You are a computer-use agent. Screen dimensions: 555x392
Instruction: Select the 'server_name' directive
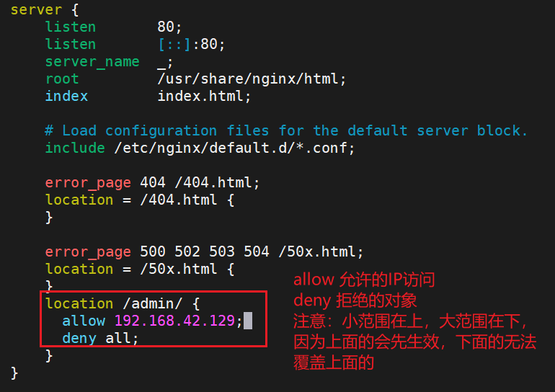pos(92,62)
